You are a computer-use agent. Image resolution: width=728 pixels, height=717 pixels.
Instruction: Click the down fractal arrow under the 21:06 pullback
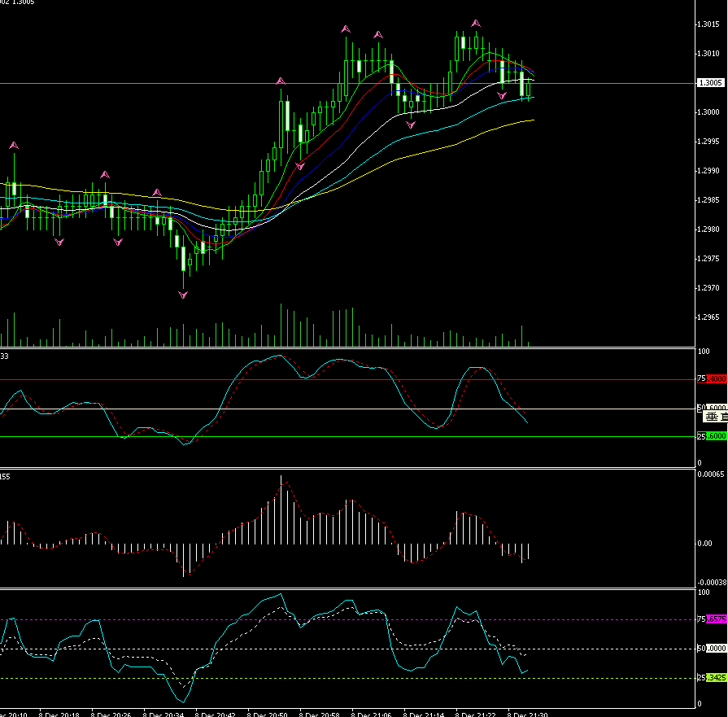pyautogui.click(x=411, y=125)
